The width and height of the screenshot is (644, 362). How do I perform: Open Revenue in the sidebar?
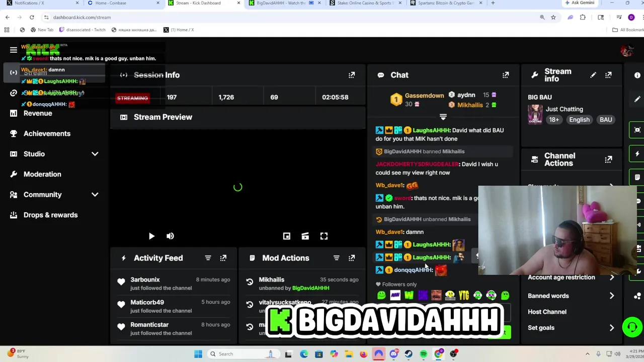tap(38, 113)
